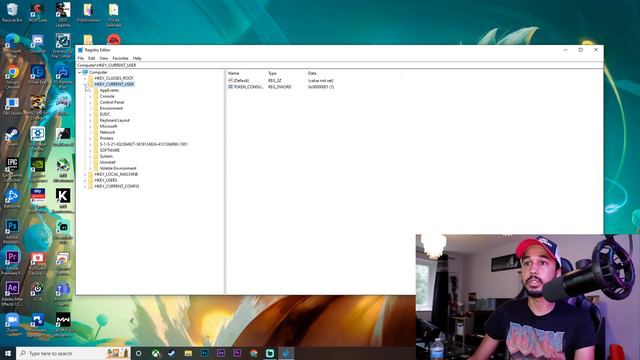Expand the SOFTWARE key arrow
The height and width of the screenshot is (360, 640).
(90, 150)
